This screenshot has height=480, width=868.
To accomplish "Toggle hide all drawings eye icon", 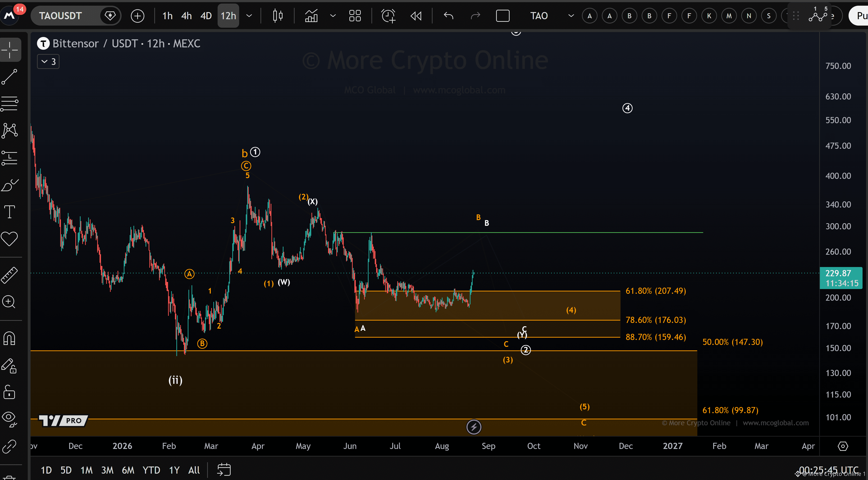I will [x=9, y=420].
